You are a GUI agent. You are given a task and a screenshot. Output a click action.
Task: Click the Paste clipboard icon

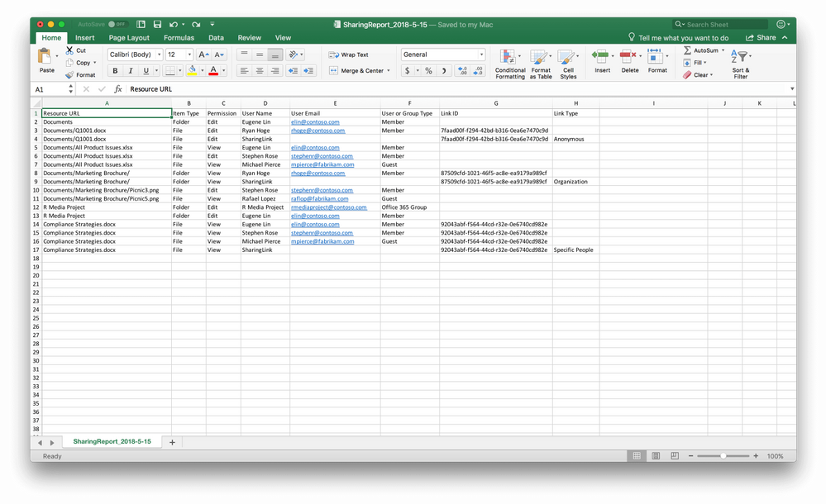45,58
